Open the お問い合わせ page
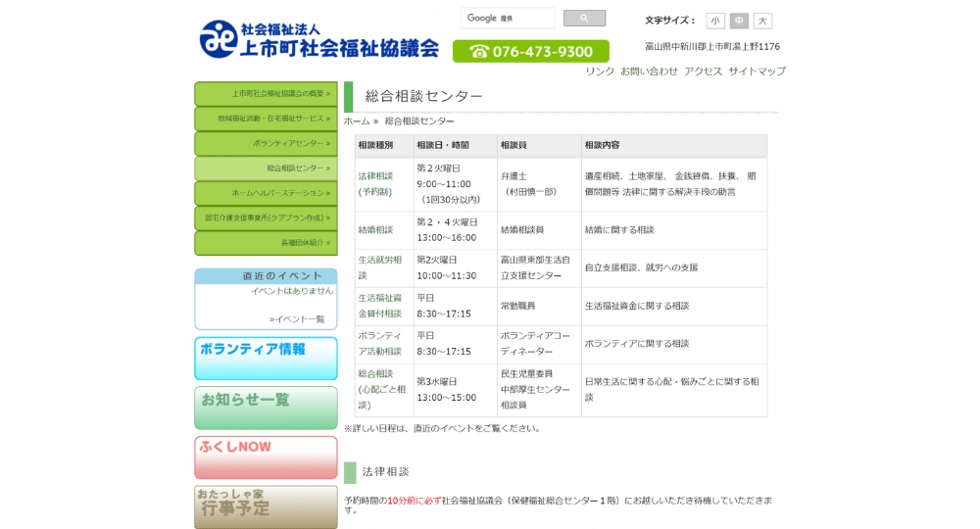Image resolution: width=980 pixels, height=529 pixels. pos(649,72)
